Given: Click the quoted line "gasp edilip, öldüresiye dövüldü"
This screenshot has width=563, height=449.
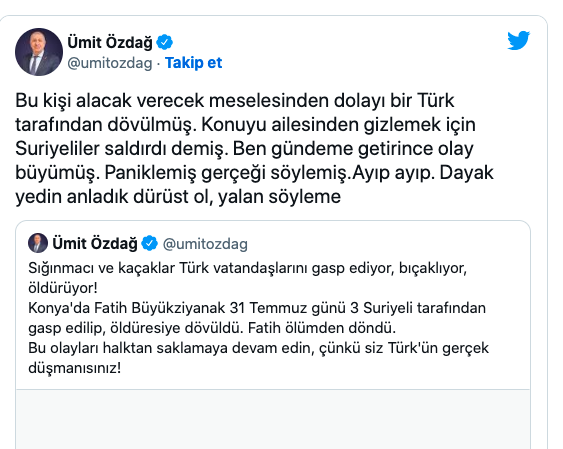Looking at the screenshot, I should tap(212, 328).
